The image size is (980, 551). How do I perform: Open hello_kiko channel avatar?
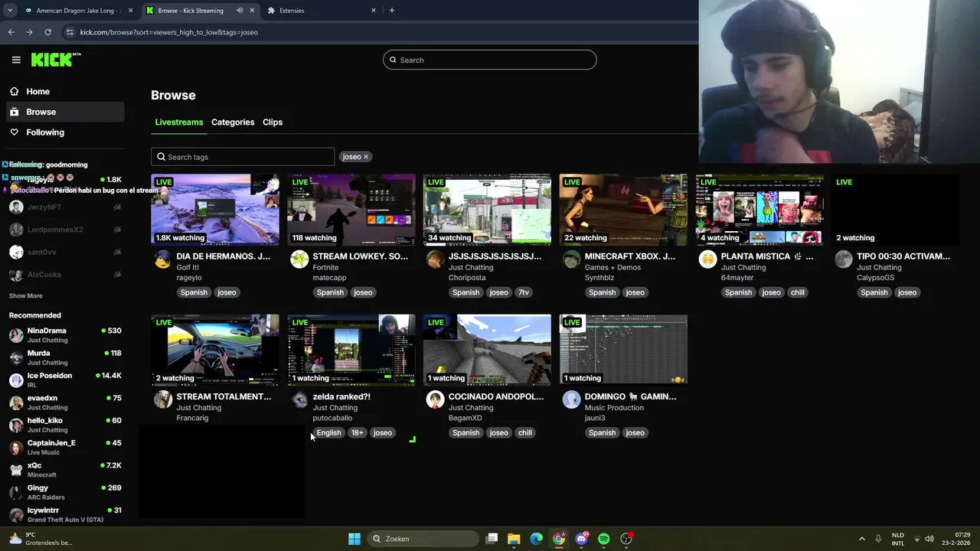16,425
